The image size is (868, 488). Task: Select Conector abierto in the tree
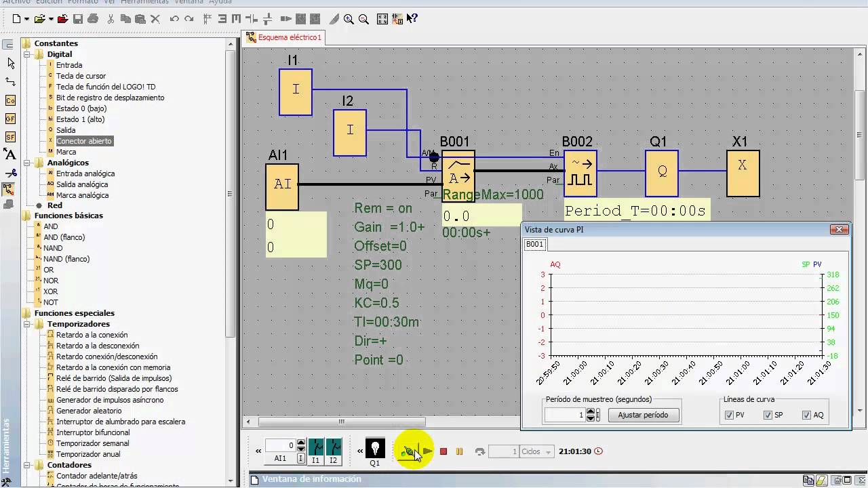point(84,141)
